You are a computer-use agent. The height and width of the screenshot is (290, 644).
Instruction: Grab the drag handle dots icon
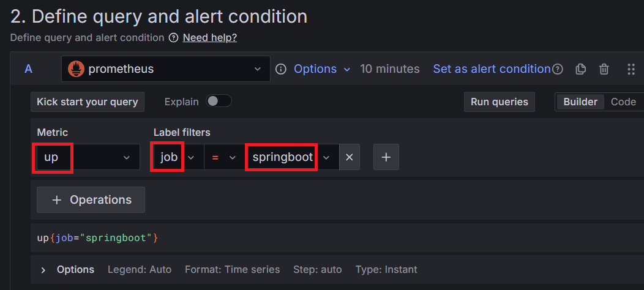(631, 69)
